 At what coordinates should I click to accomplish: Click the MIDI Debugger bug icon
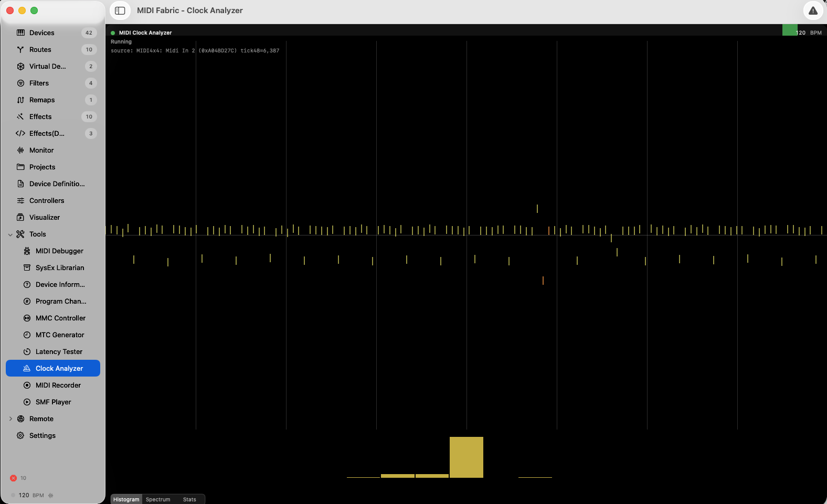coord(27,251)
